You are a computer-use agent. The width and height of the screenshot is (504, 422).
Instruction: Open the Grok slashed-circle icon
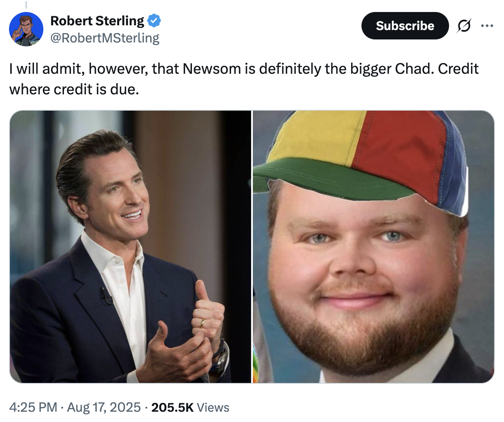click(x=464, y=26)
